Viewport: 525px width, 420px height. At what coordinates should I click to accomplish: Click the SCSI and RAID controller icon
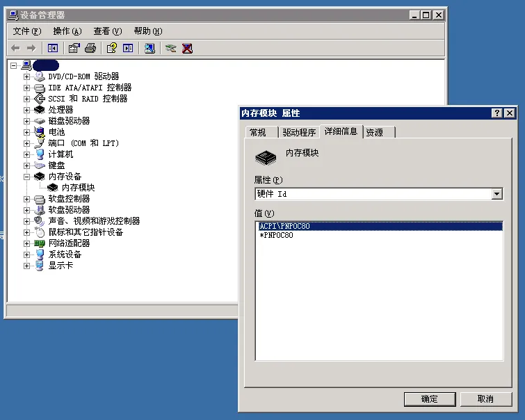pyautogui.click(x=40, y=99)
